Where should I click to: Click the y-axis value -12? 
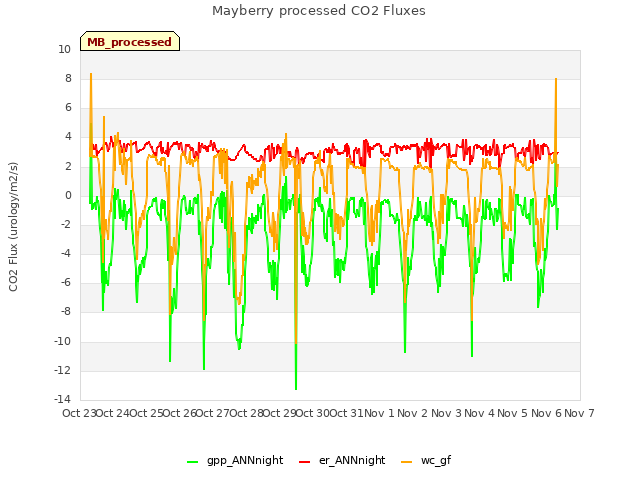pyautogui.click(x=62, y=370)
